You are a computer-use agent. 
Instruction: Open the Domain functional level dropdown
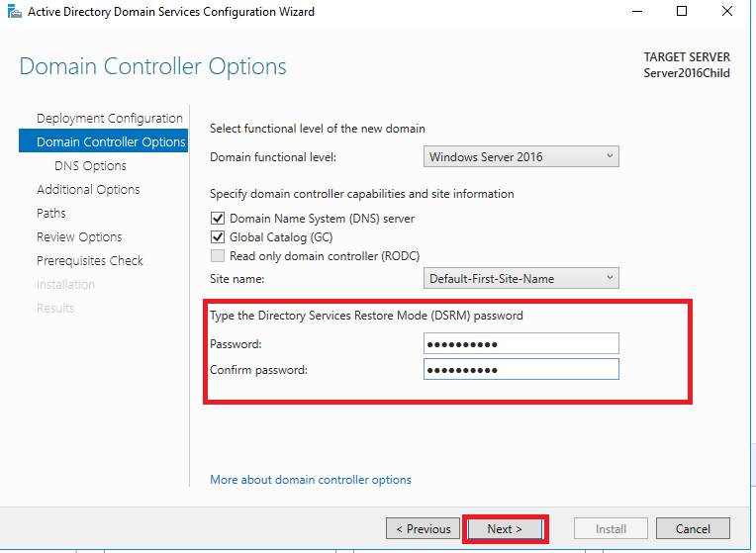(x=521, y=156)
